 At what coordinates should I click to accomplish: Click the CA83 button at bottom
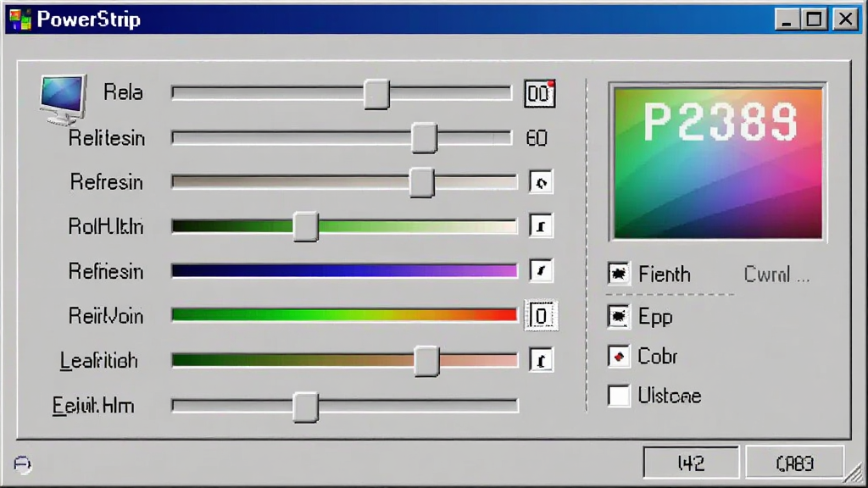(x=795, y=463)
